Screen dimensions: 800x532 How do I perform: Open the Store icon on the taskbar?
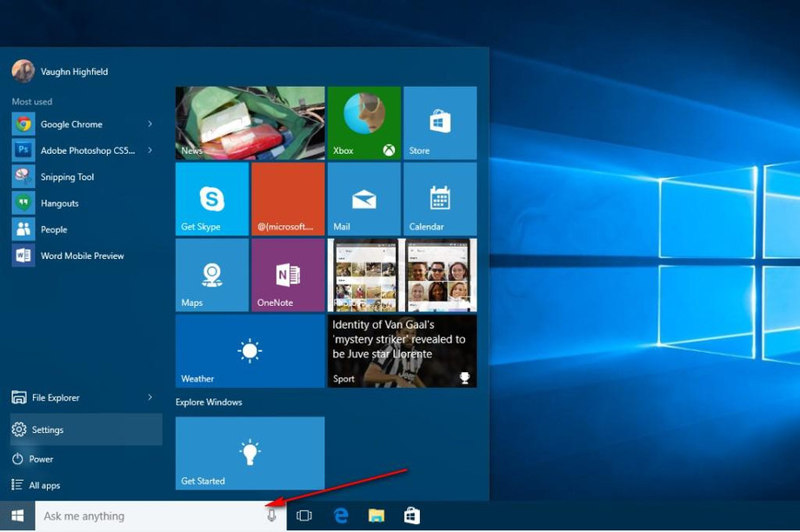tap(412, 515)
